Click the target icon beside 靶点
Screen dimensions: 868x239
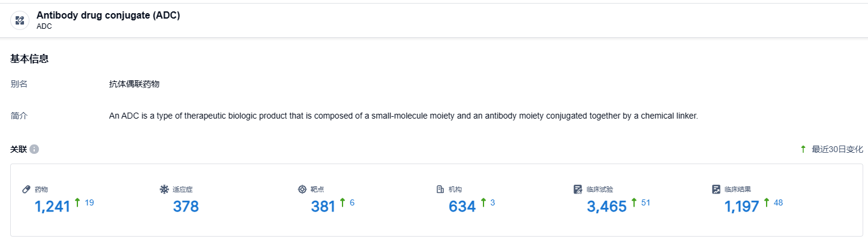pos(302,189)
